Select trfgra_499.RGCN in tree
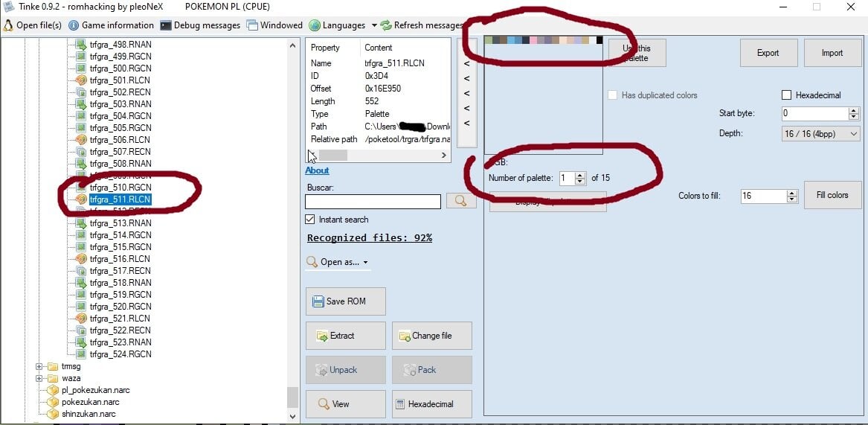The height and width of the screenshot is (425, 868). tap(120, 56)
